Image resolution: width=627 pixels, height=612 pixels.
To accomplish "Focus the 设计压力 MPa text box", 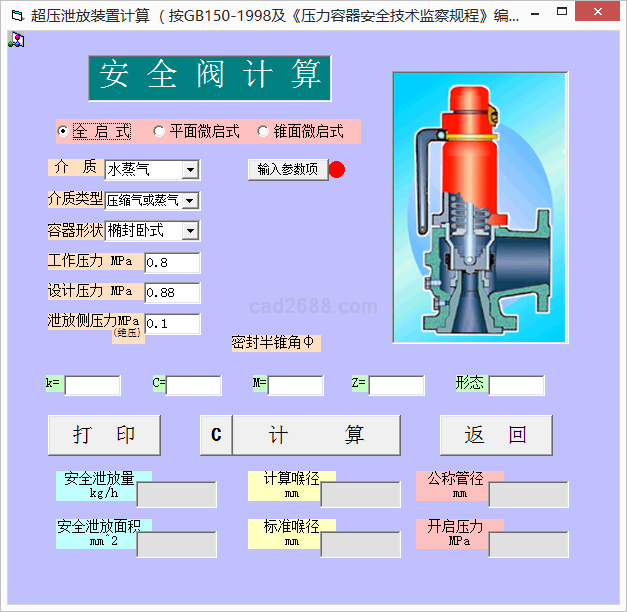I will [172, 293].
